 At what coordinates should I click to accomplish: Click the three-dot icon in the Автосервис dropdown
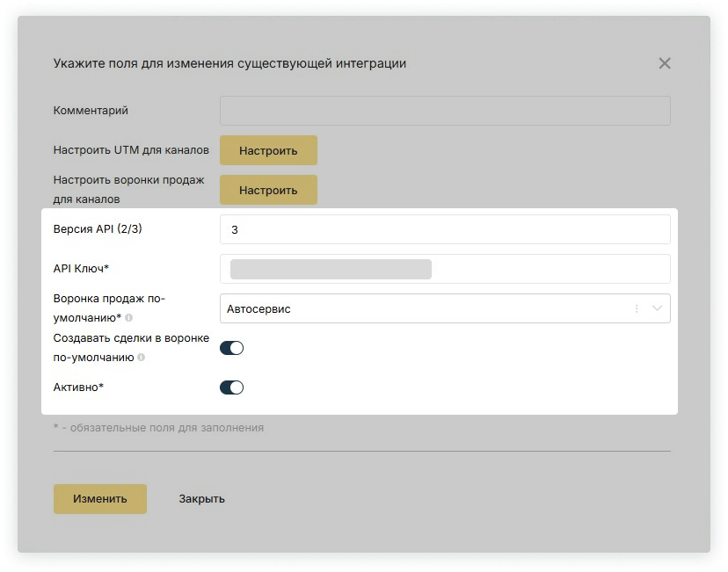[x=636, y=309]
